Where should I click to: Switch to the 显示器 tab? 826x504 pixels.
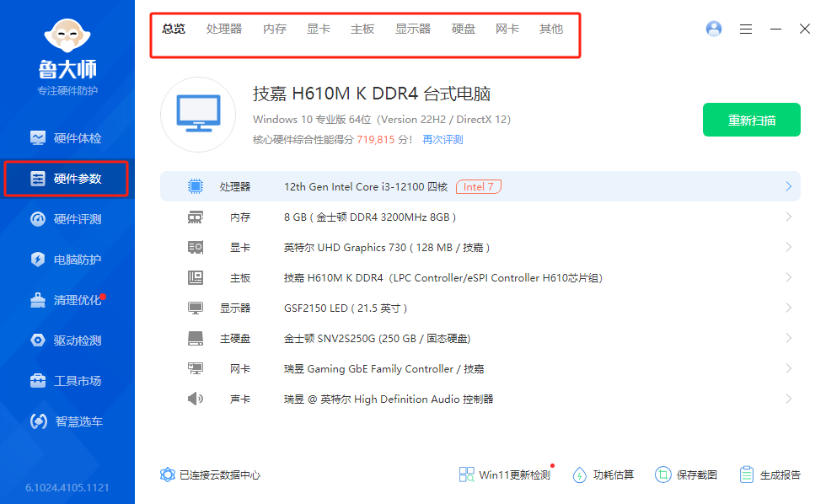[x=413, y=29]
